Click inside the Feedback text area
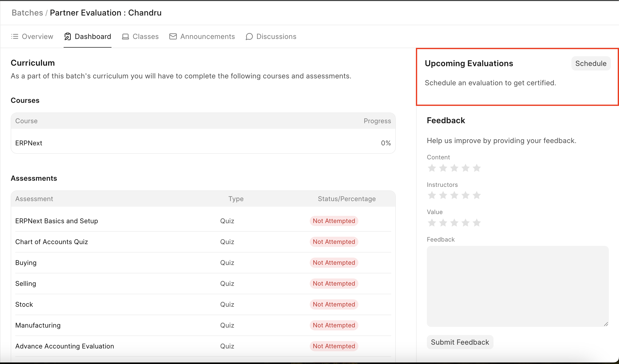This screenshot has width=619, height=364. 517,286
